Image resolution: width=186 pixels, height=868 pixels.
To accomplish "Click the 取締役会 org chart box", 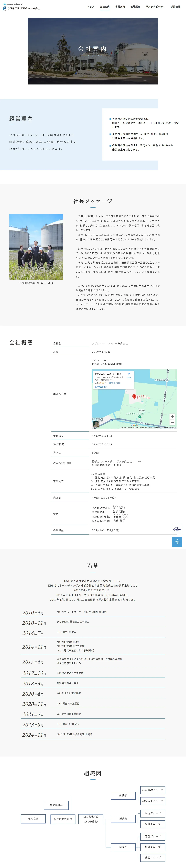I will pyautogui.click(x=33, y=819).
